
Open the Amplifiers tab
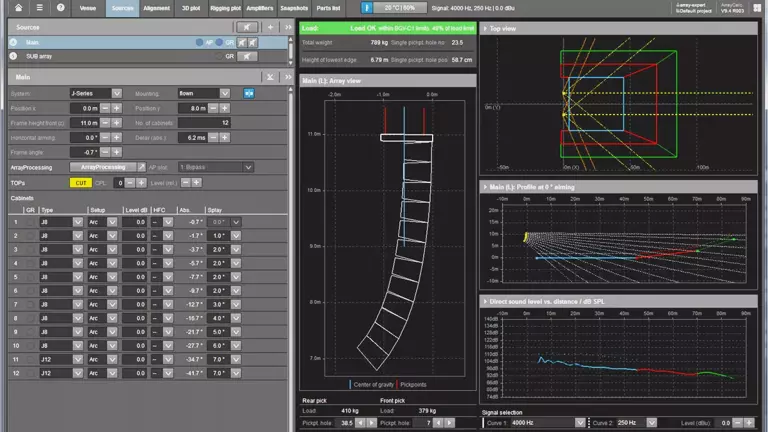tap(260, 8)
